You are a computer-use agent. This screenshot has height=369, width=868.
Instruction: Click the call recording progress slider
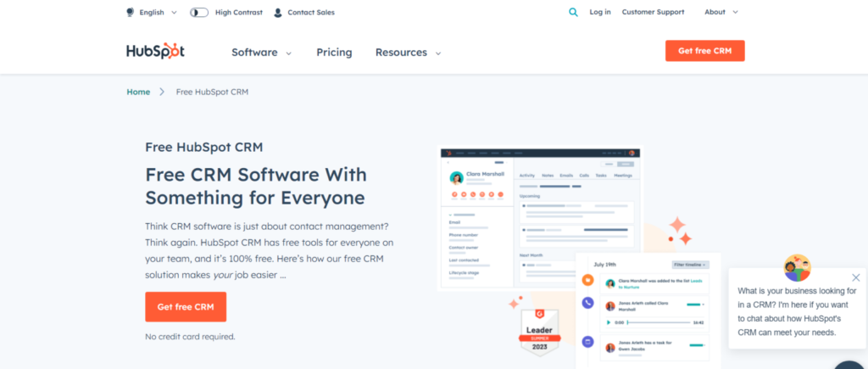pyautogui.click(x=658, y=322)
